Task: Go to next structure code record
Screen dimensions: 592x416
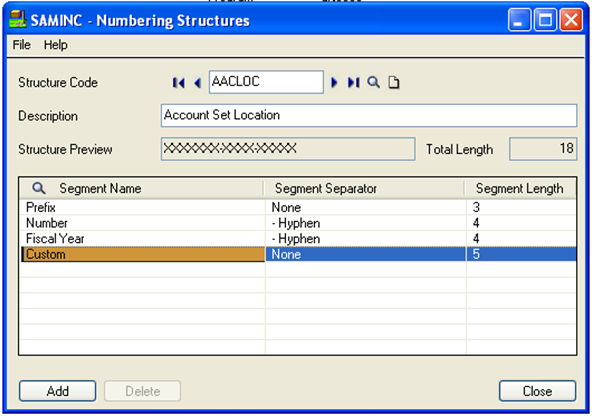Action: [x=334, y=82]
